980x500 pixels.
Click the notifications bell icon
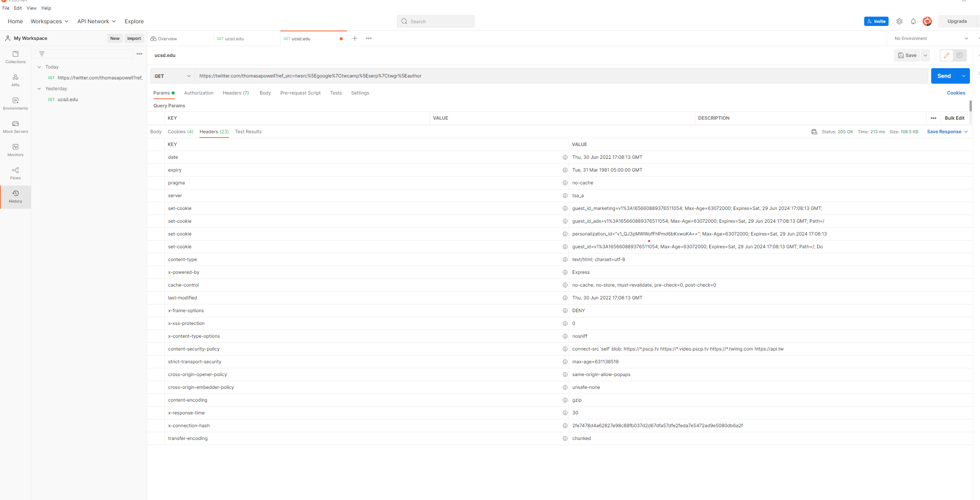pos(913,21)
